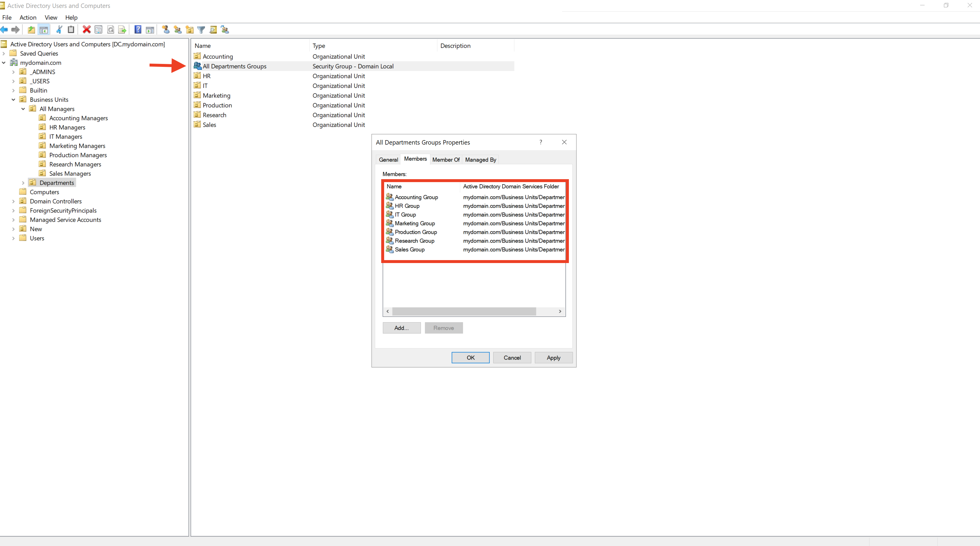Screen dimensions: 980x546
Task: Click the Find objects magnifier icon
Action: (213, 30)
